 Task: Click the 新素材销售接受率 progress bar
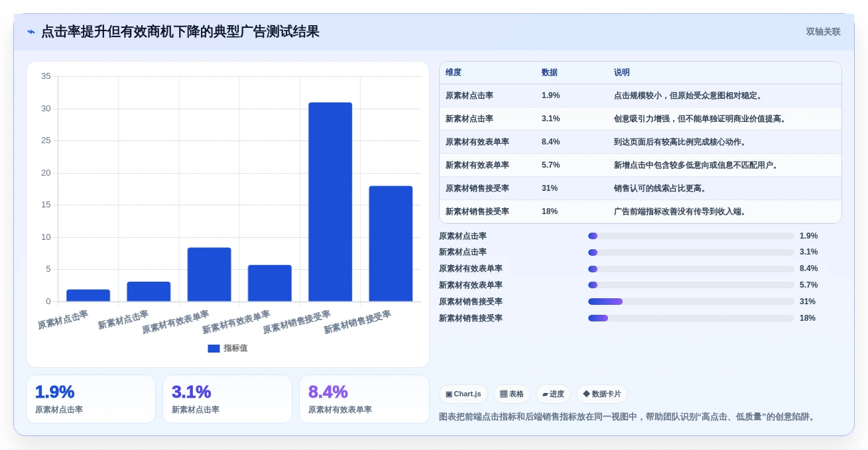click(691, 318)
